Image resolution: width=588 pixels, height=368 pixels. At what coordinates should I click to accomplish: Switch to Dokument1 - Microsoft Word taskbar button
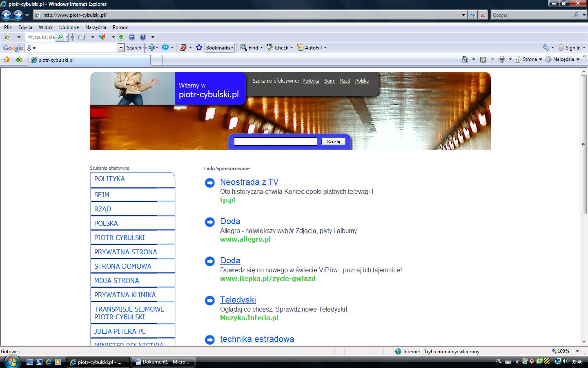[163, 362]
